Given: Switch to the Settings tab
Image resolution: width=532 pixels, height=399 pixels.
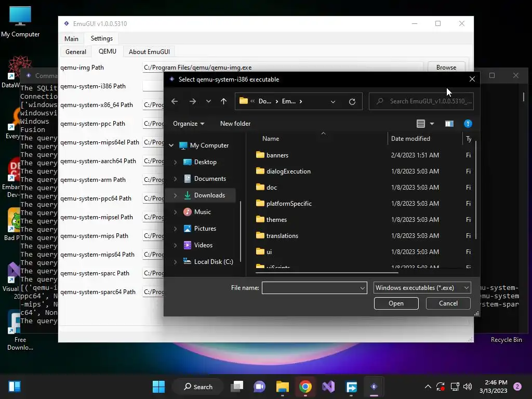Looking at the screenshot, I should tap(102, 38).
